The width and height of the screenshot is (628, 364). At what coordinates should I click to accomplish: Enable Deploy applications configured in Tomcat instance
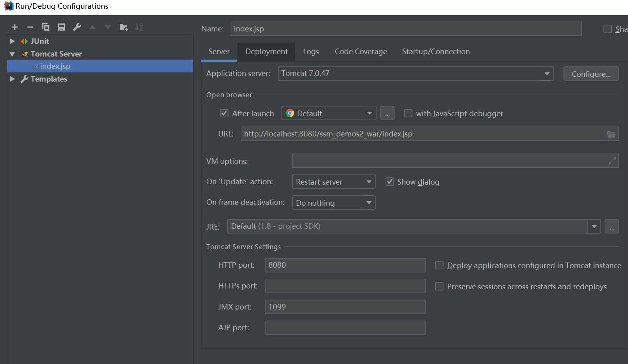coord(439,265)
